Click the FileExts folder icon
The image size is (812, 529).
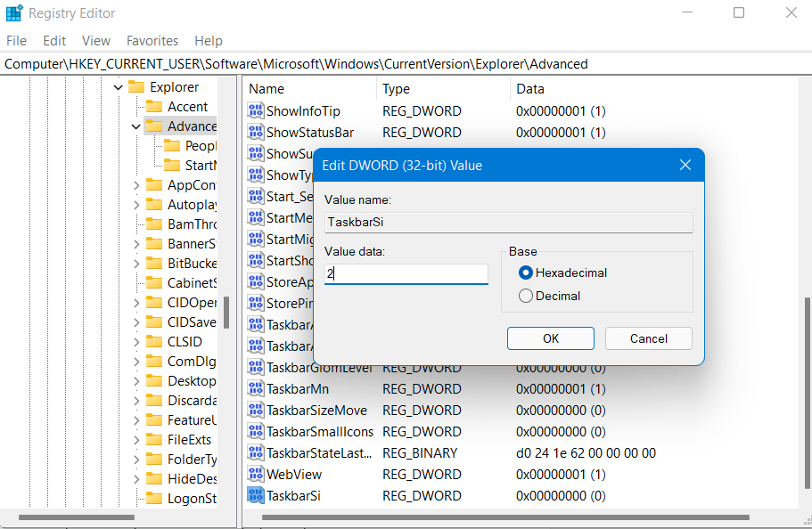point(154,440)
